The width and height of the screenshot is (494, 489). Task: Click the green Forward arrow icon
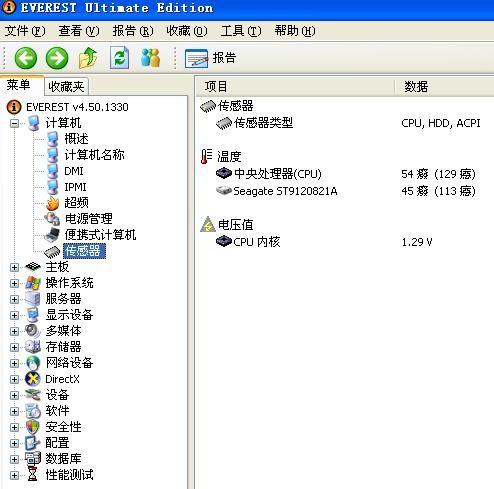57,58
